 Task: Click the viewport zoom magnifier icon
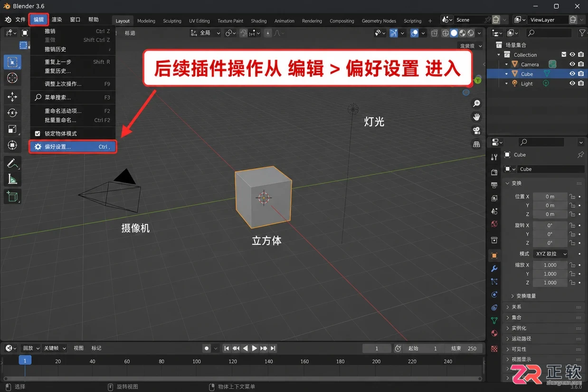tap(476, 104)
